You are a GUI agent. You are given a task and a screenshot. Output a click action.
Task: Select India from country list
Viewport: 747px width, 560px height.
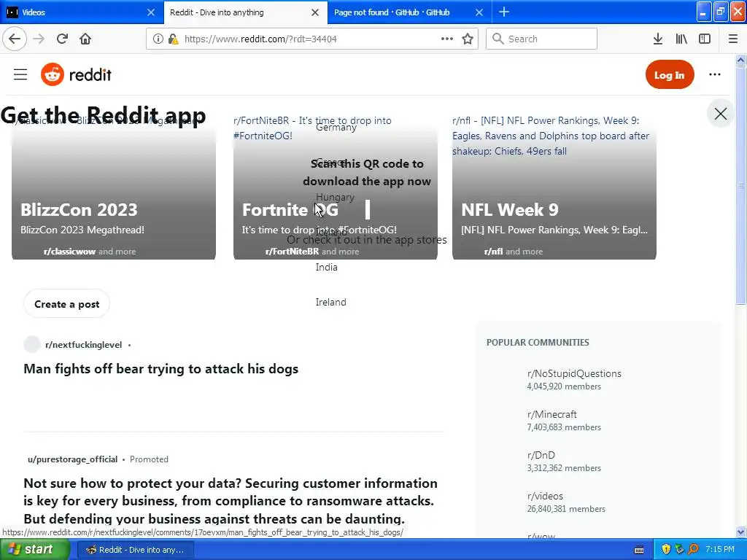tap(326, 267)
